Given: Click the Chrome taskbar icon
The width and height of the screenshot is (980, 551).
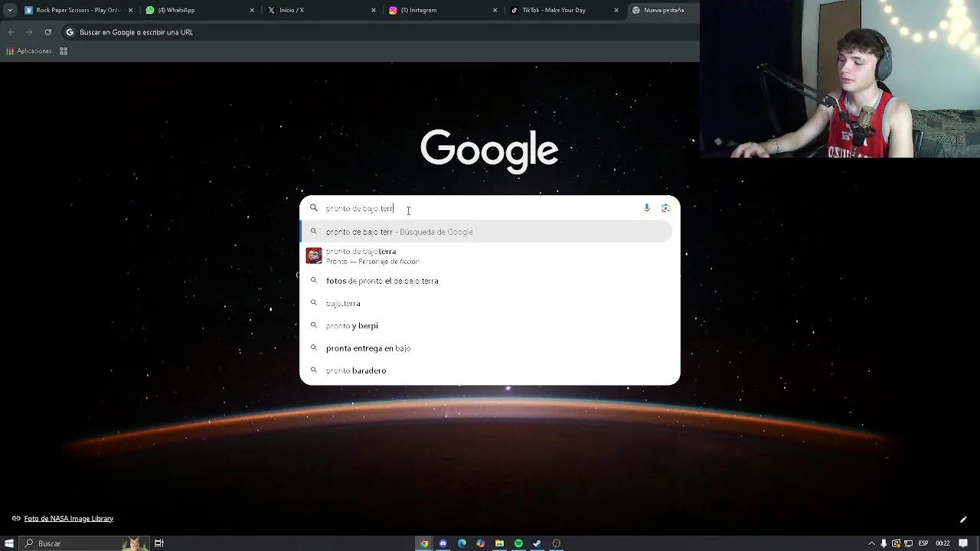Looking at the screenshot, I should [424, 543].
